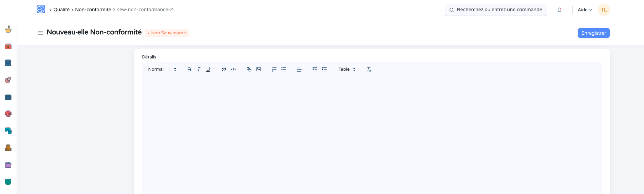Clear text formatting
The image size is (644, 194).
(x=369, y=69)
